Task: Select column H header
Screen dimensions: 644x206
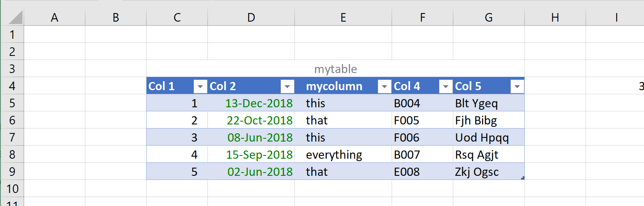Action: click(555, 18)
